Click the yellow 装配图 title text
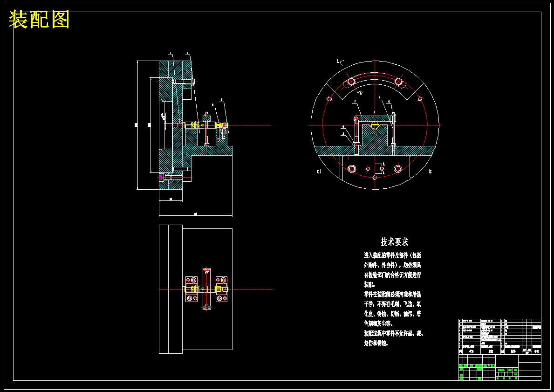Image resolution: width=554 pixels, height=392 pixels. 39,20
